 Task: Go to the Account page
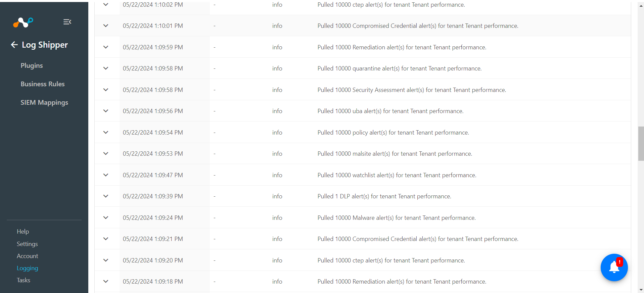click(x=28, y=256)
